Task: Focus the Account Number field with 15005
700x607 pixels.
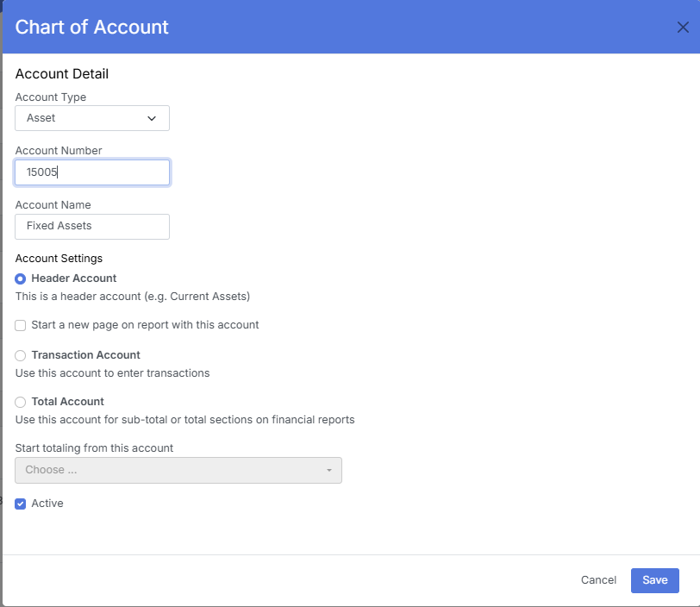Action: (92, 172)
